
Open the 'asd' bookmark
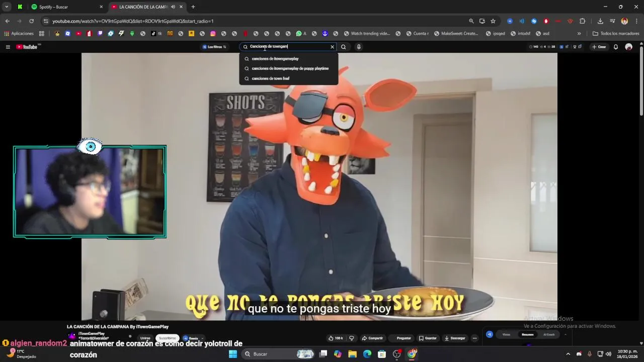[542, 34]
